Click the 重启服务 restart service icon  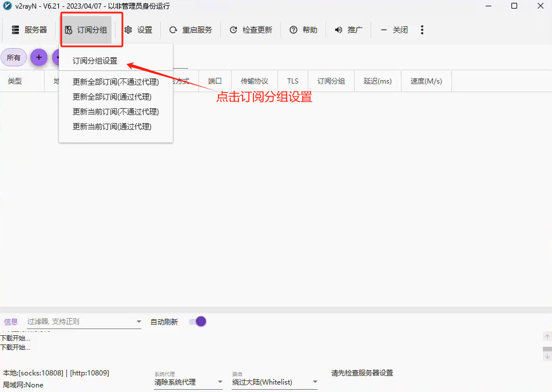173,30
